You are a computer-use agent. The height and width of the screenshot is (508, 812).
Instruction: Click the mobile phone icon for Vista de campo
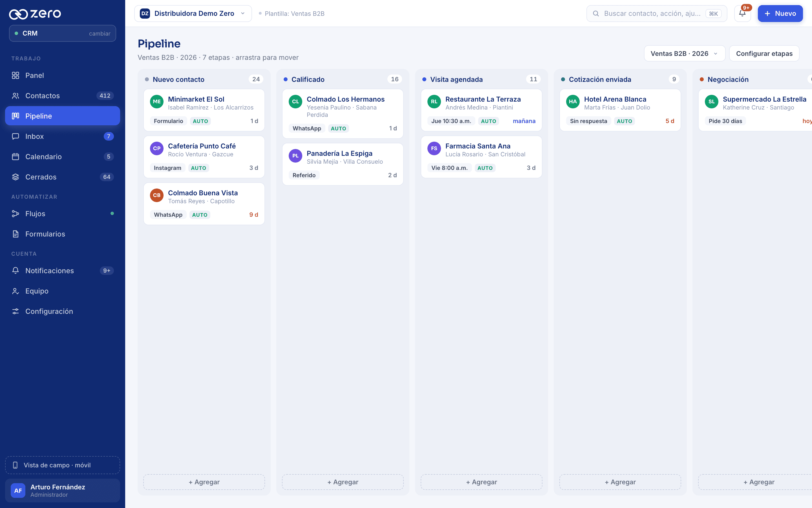[x=15, y=465]
